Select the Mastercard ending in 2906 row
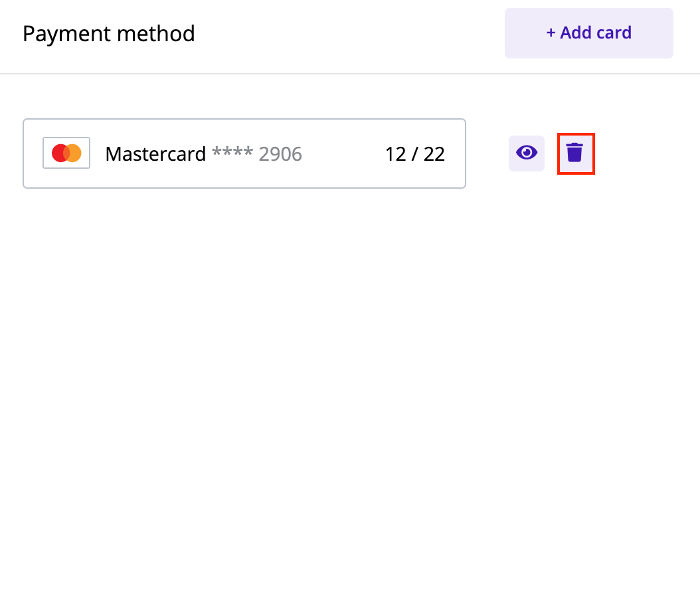700x610 pixels. [244, 153]
